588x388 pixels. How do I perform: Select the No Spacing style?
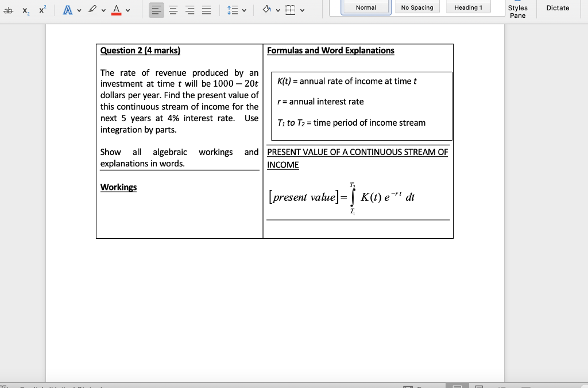(x=417, y=7)
